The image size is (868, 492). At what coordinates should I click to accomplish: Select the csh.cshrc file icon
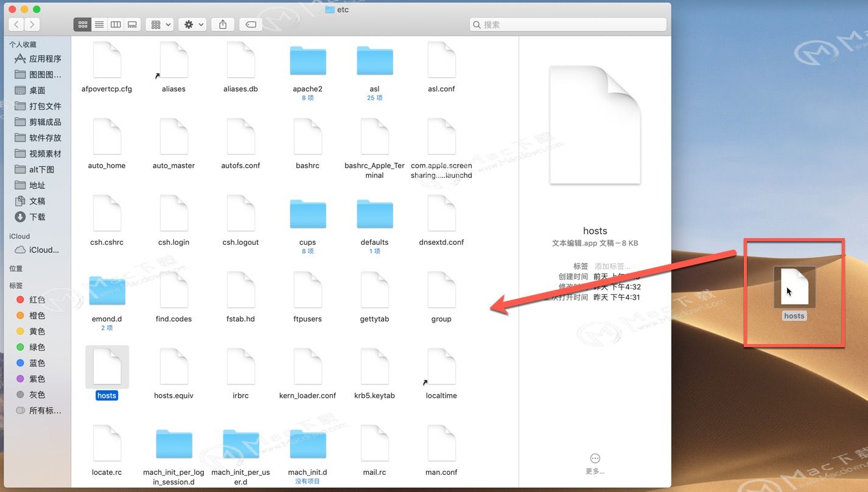click(x=107, y=214)
